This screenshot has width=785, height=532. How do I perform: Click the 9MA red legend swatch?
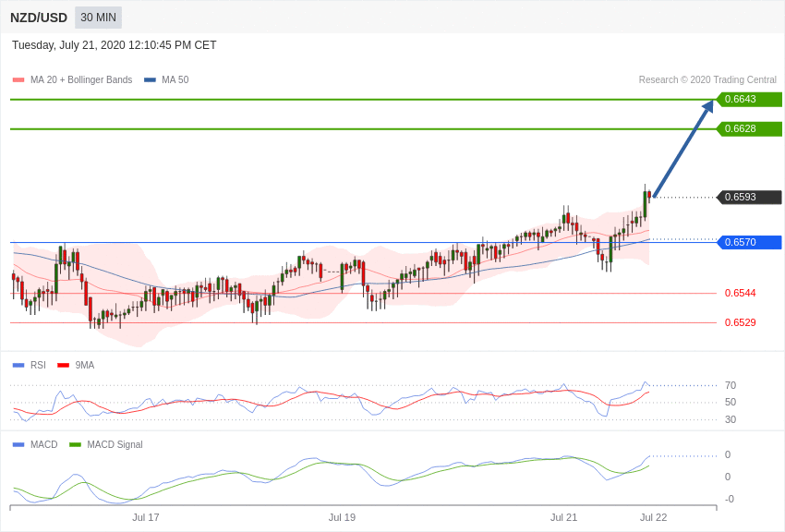coord(64,366)
